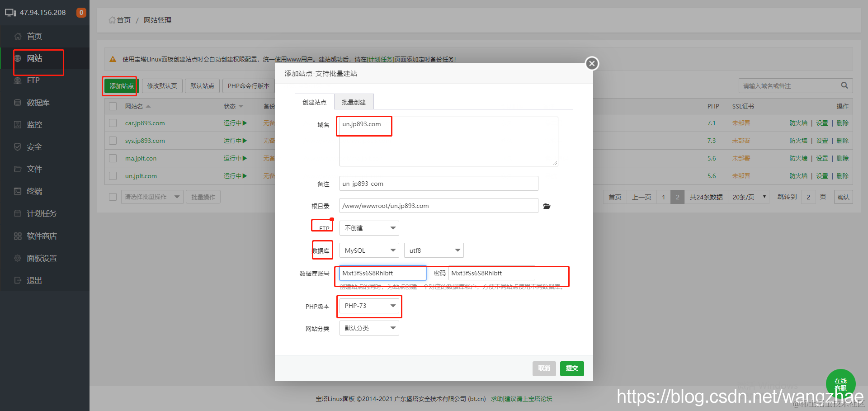Open the 安全 shield icon
The image size is (868, 411).
coord(18,147)
